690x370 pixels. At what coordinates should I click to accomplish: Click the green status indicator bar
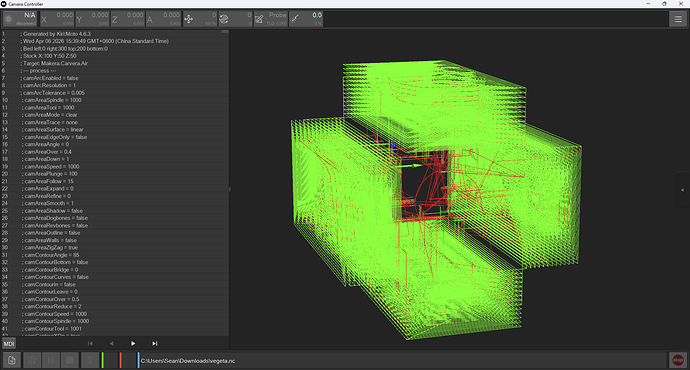coord(103,360)
